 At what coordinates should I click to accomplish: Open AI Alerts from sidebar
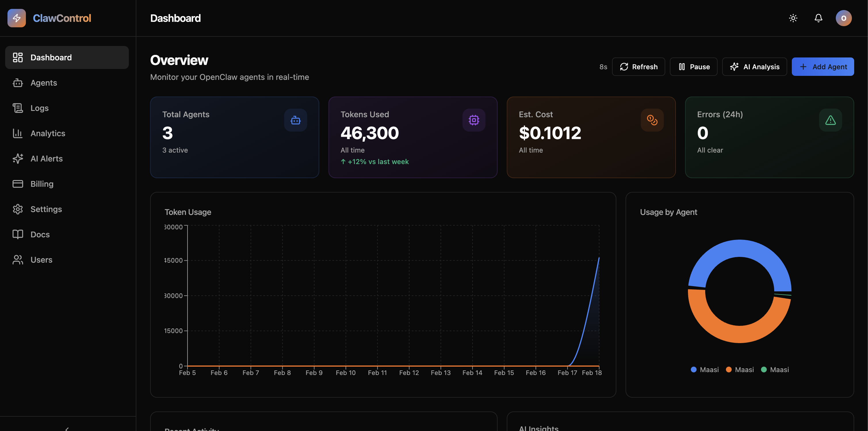pyautogui.click(x=47, y=159)
